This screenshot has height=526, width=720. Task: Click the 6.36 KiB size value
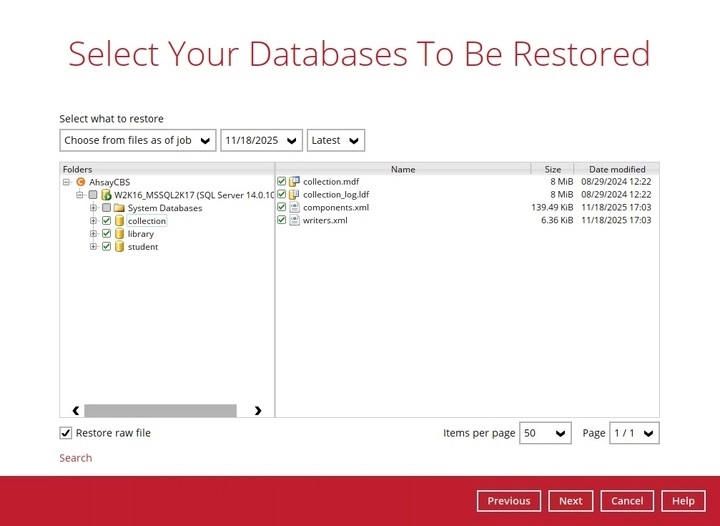tap(557, 220)
